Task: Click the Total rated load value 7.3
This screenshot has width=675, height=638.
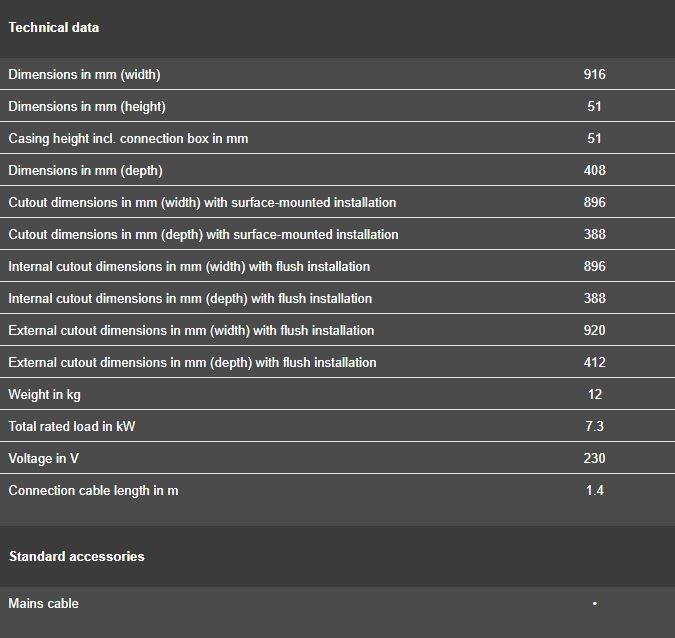Action: pyautogui.click(x=594, y=426)
